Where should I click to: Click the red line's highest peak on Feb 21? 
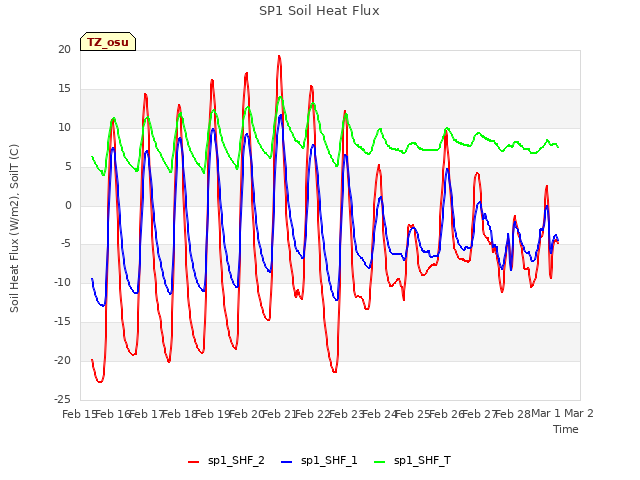[279, 56]
